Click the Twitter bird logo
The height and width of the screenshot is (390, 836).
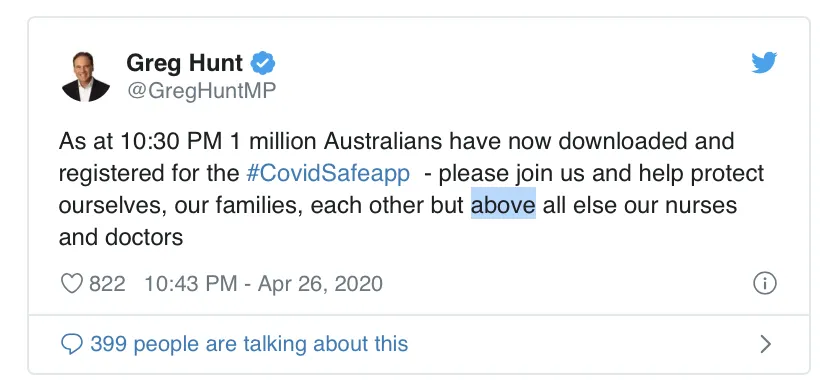coord(764,63)
